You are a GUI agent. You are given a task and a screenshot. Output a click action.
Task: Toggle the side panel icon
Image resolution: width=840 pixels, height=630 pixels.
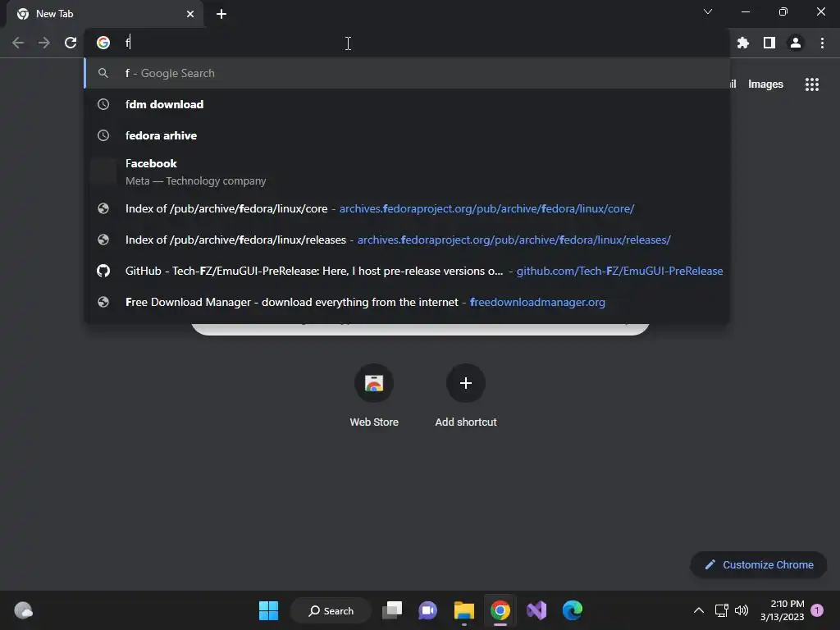click(x=769, y=43)
